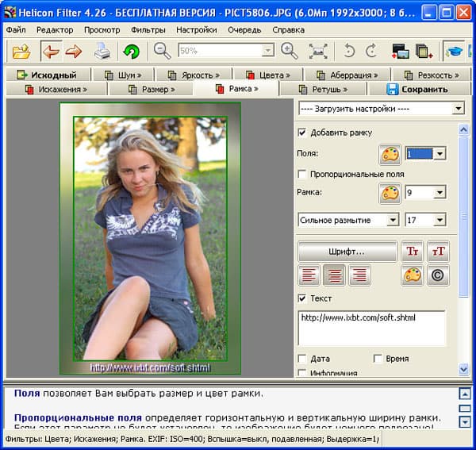476x450 pixels.
Task: Open the zoom percentage dropdown
Action: pos(267,51)
